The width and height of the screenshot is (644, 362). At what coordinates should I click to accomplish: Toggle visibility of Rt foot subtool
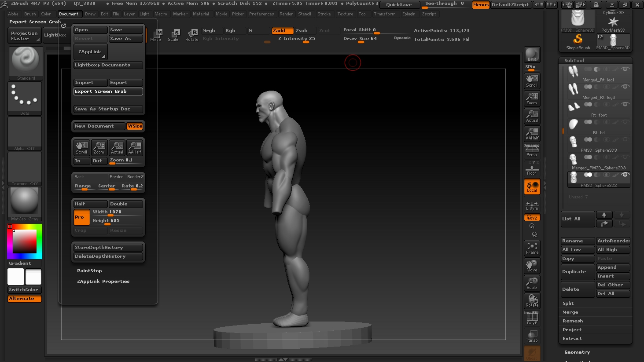[625, 104]
